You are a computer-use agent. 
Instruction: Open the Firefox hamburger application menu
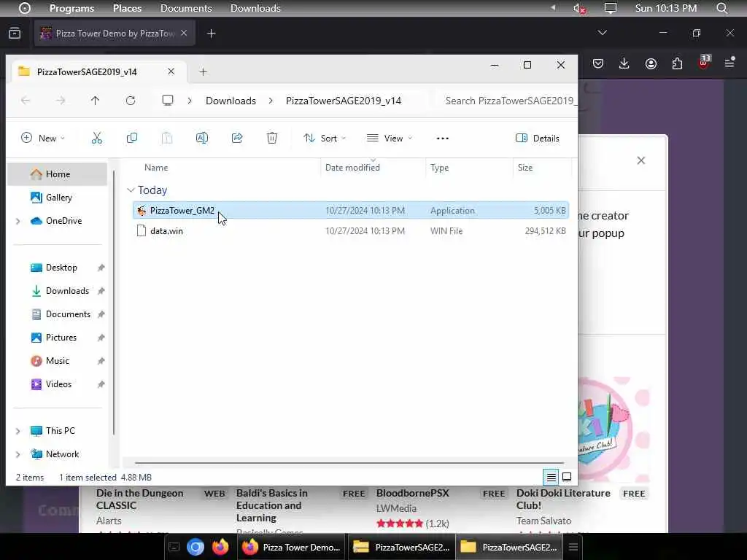click(729, 63)
